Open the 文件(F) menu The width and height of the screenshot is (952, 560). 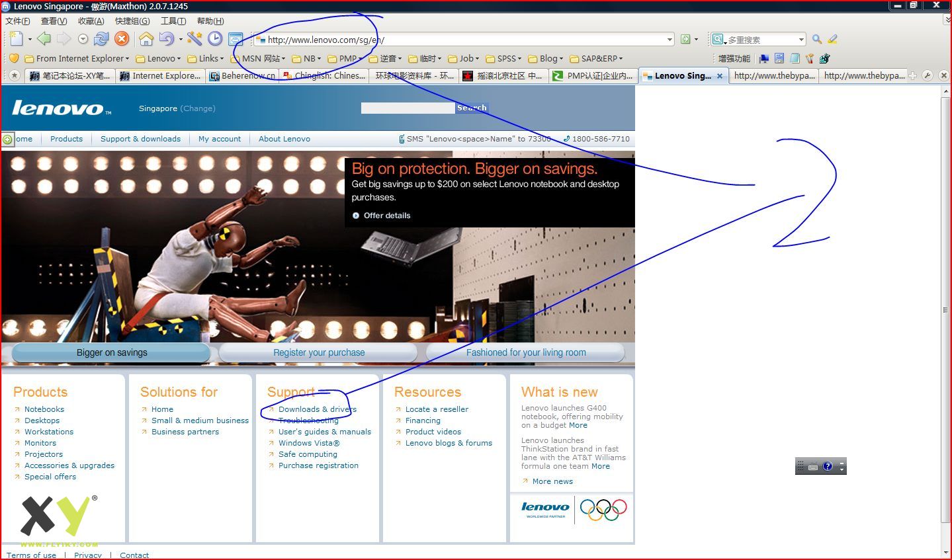(18, 21)
